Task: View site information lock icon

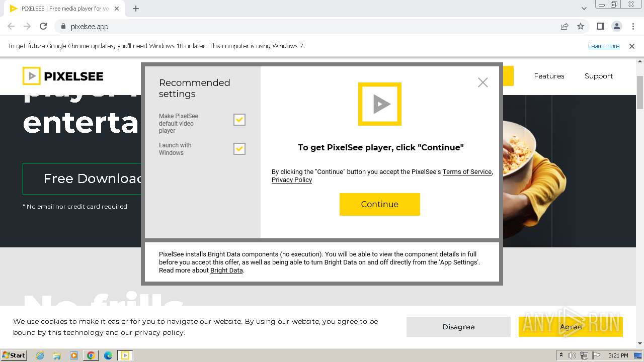Action: click(63, 27)
